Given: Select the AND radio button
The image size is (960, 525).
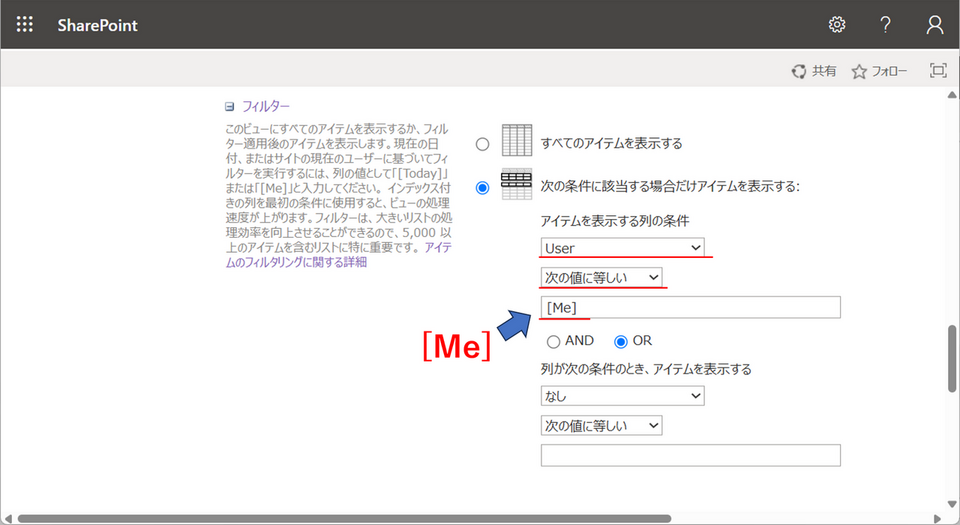Looking at the screenshot, I should click(553, 341).
